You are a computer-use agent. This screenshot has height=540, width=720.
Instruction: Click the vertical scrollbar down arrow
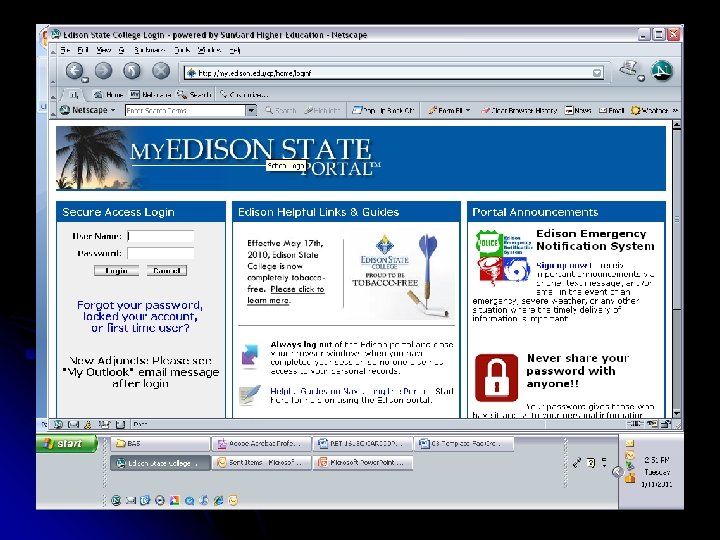click(676, 413)
